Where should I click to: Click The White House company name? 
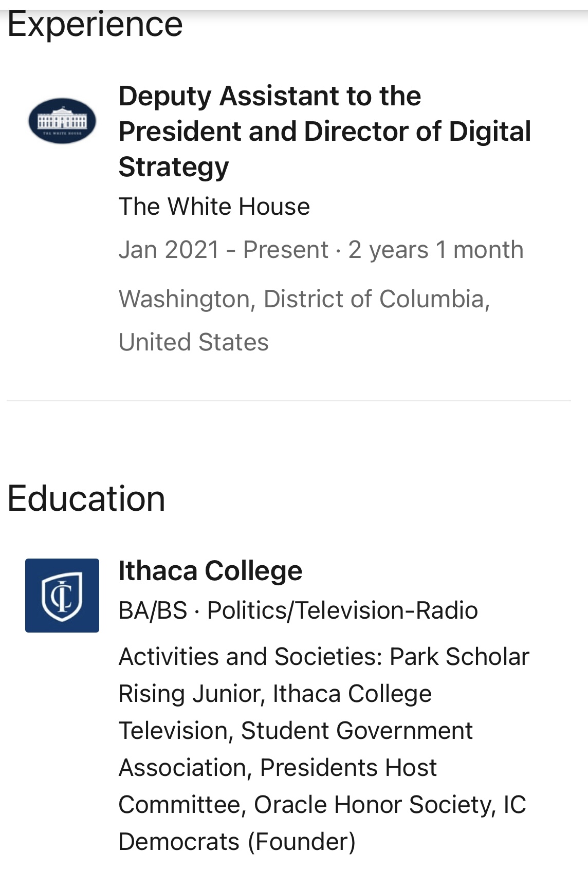click(214, 207)
